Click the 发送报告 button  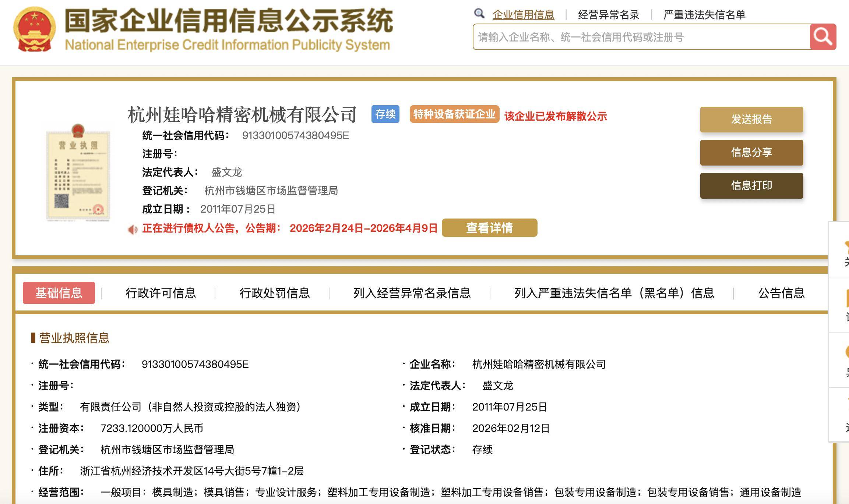[751, 119]
